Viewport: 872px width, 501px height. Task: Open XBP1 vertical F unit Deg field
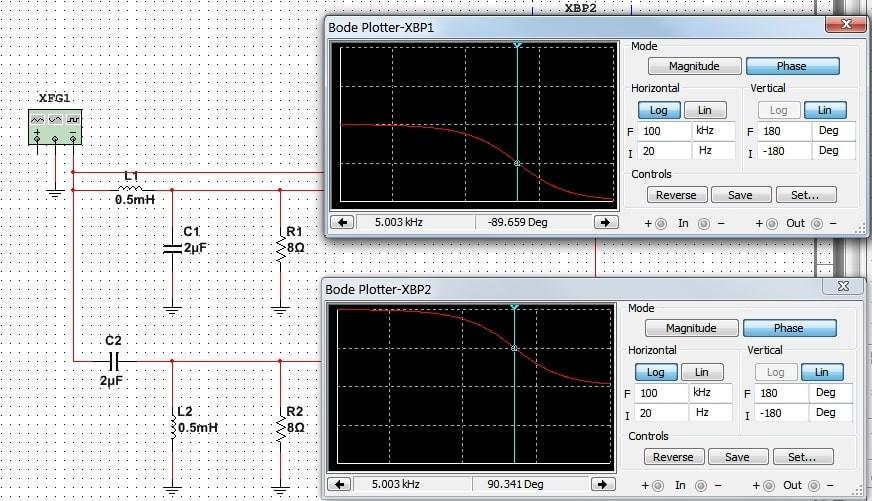pos(833,131)
